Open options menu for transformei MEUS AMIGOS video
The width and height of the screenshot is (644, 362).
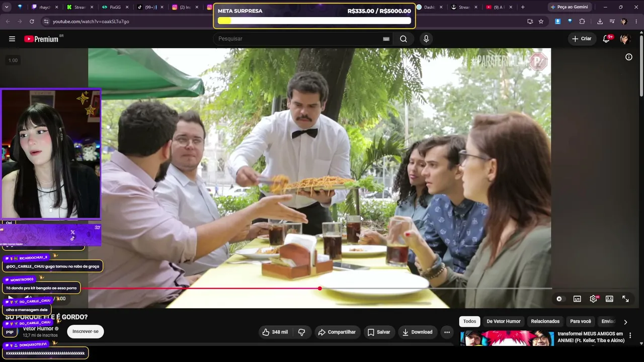(630, 335)
